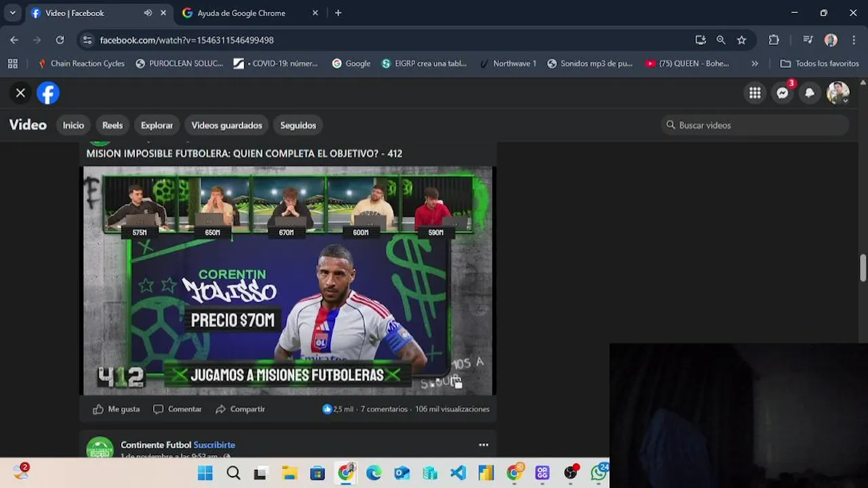This screenshot has width=868, height=488.
Task: Switch to the Reels tab
Action: pyautogui.click(x=113, y=125)
